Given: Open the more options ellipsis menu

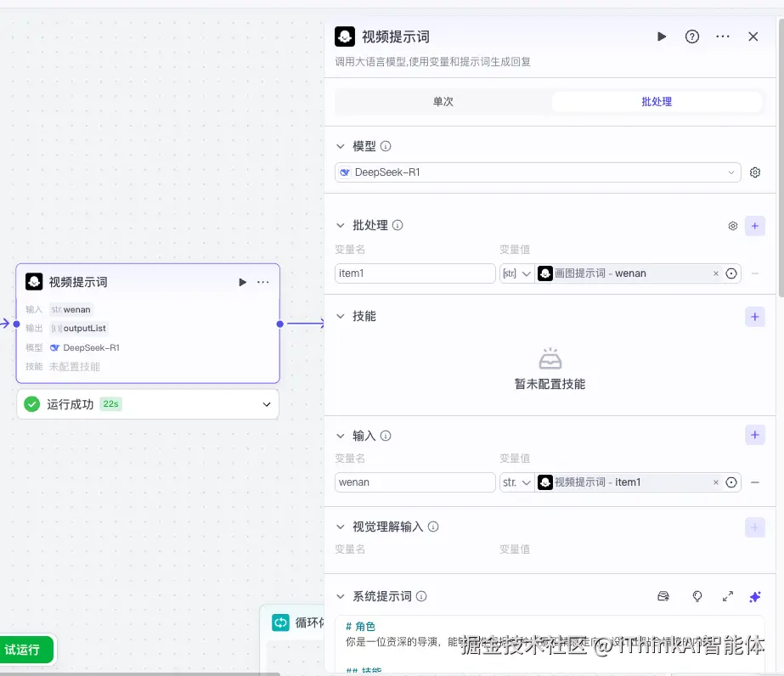Looking at the screenshot, I should pyautogui.click(x=722, y=37).
